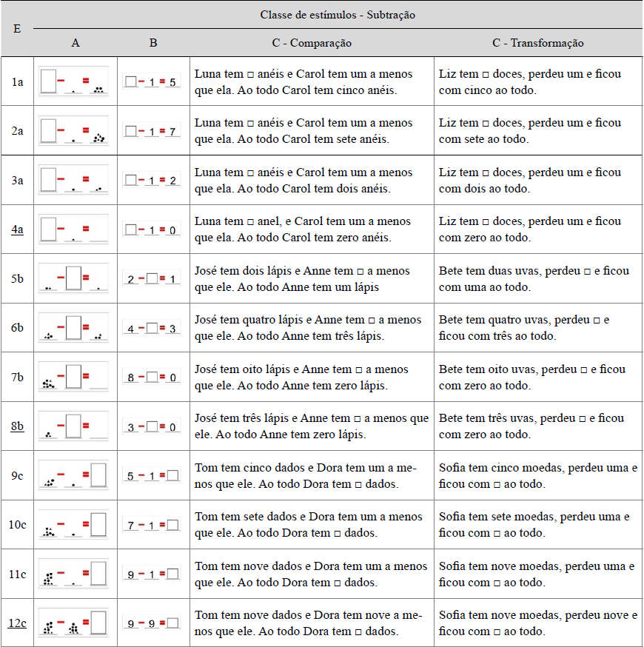The height and width of the screenshot is (647, 644).
Task: Select Sofia 'perdeu nove' transformation text
Action: tap(537, 623)
